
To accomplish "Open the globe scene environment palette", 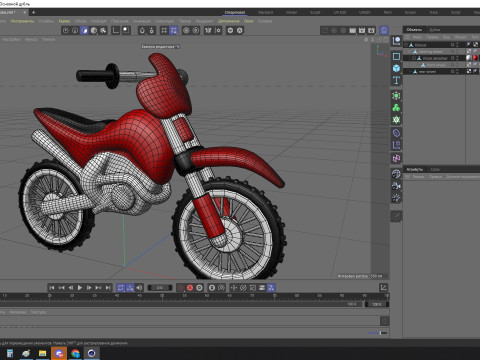I will [x=396, y=174].
